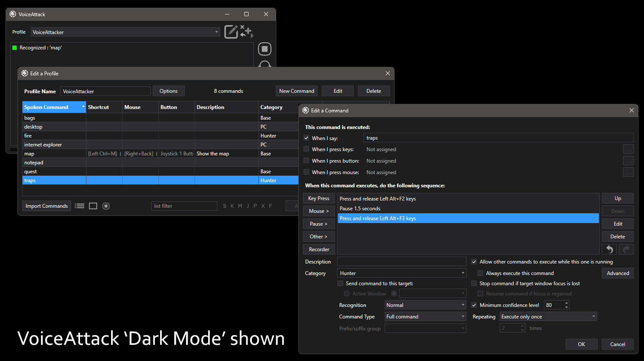
Task: Enable 'Always execute this command'
Action: click(480, 273)
